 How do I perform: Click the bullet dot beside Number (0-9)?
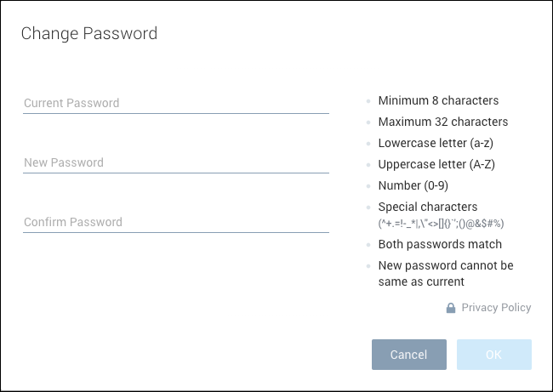[x=368, y=186]
